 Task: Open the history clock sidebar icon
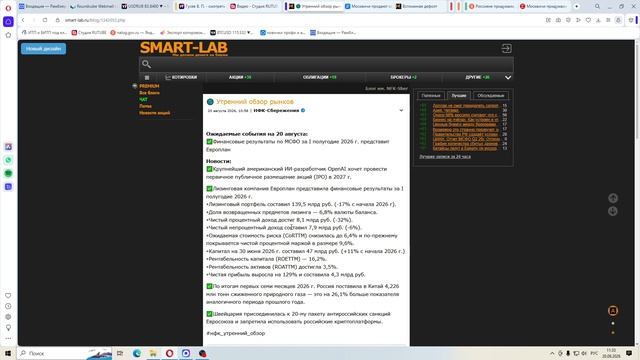pyautogui.click(x=8, y=306)
